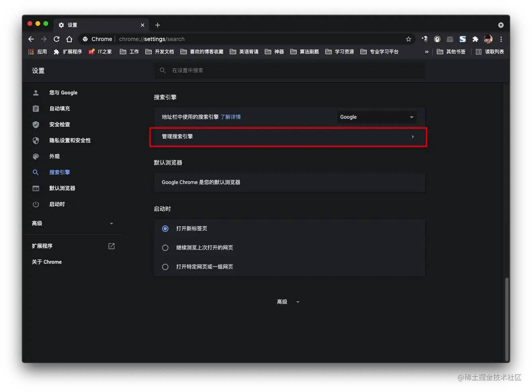Viewport: 532px width, 392px height.
Task: Click the browser forward arrow
Action: coord(44,39)
